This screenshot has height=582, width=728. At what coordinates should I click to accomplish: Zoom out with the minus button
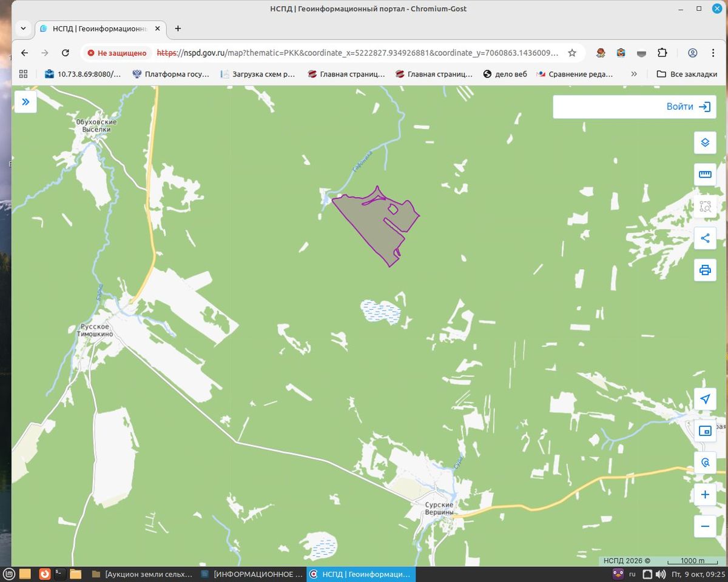coord(705,526)
